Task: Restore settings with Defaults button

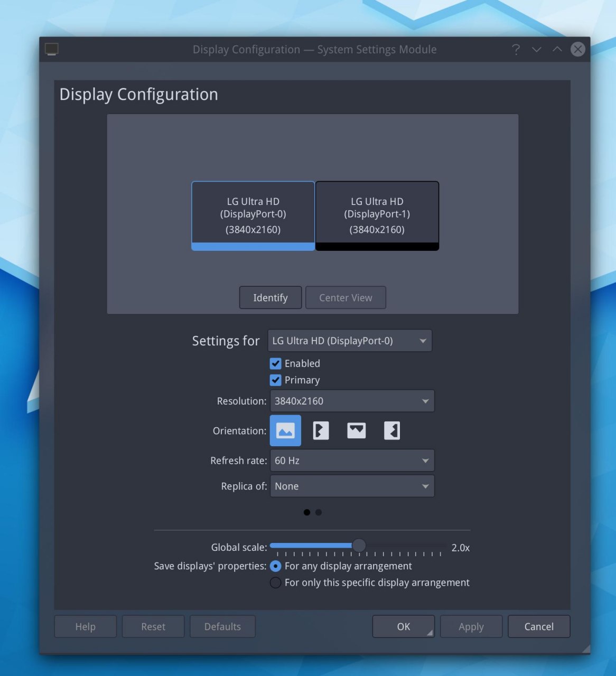Action: pos(222,626)
